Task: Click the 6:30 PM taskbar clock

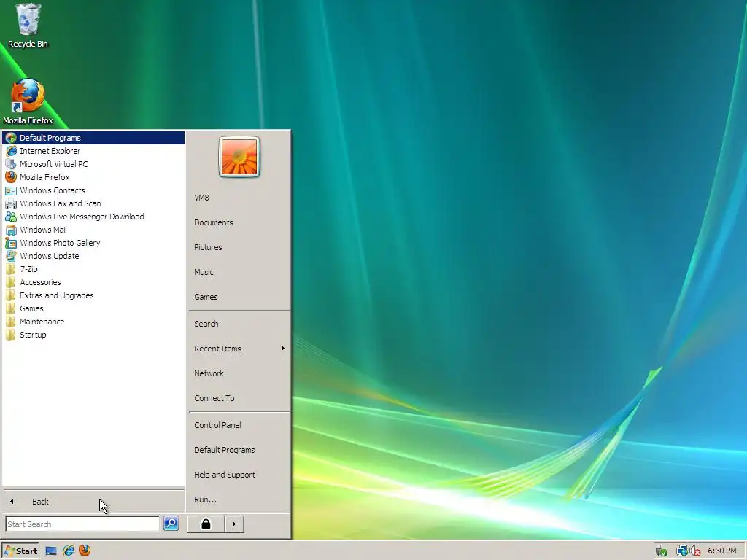Action: pyautogui.click(x=722, y=551)
